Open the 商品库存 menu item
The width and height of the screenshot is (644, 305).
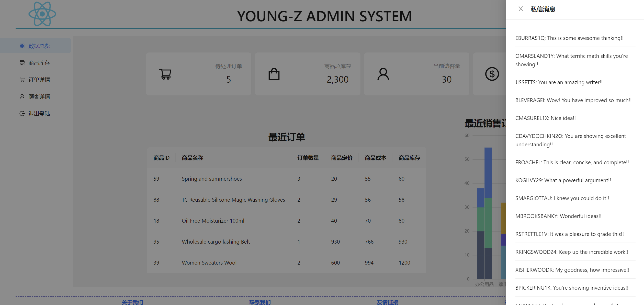click(x=39, y=63)
